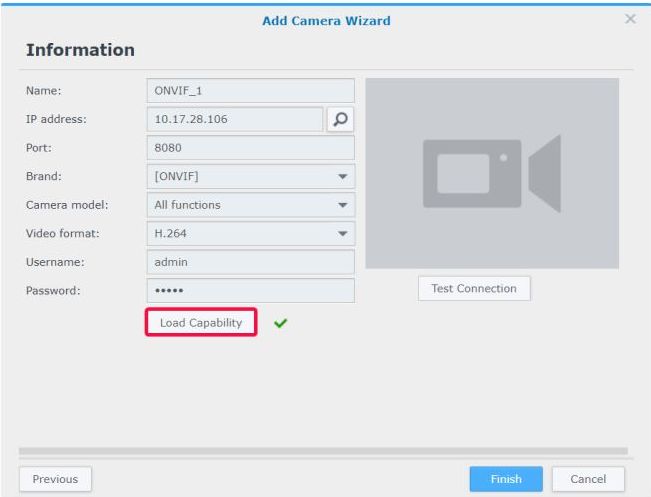The width and height of the screenshot is (651, 497).
Task: Cancel the camera setup
Action: 588,479
